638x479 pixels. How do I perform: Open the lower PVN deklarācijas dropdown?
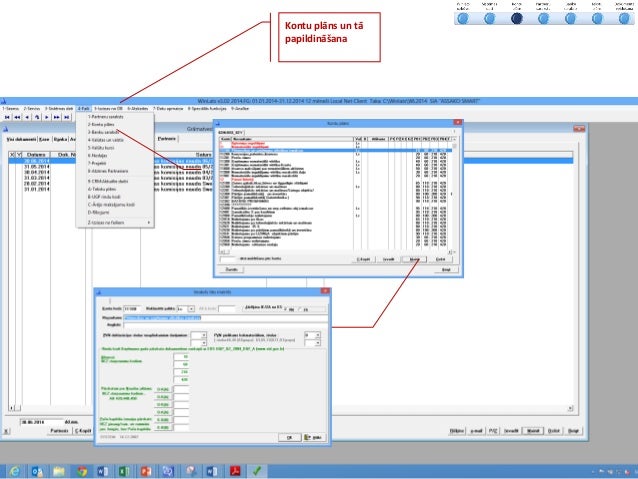203,343
